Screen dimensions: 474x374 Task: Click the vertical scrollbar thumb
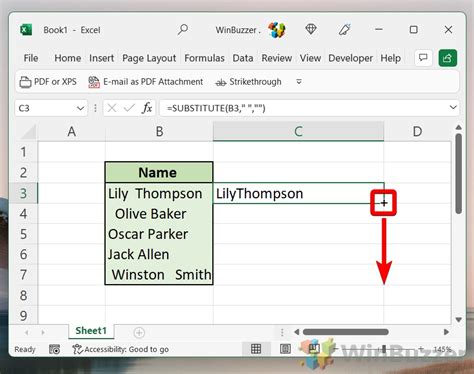click(459, 173)
